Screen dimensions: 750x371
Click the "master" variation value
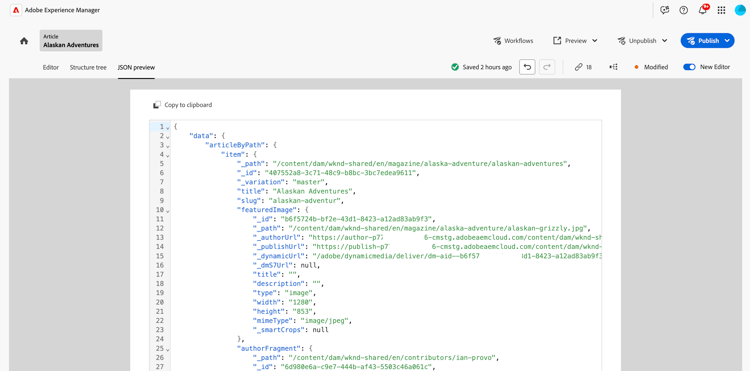[x=309, y=182]
